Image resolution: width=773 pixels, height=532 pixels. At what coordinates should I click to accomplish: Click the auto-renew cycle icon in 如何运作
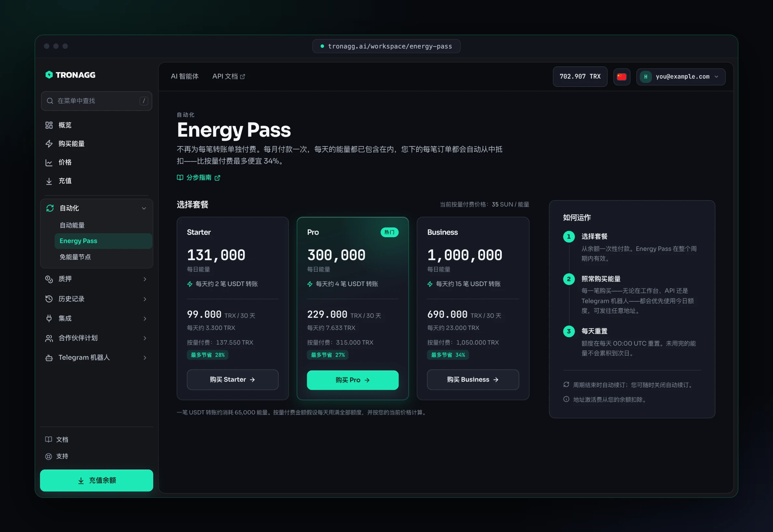click(x=566, y=385)
